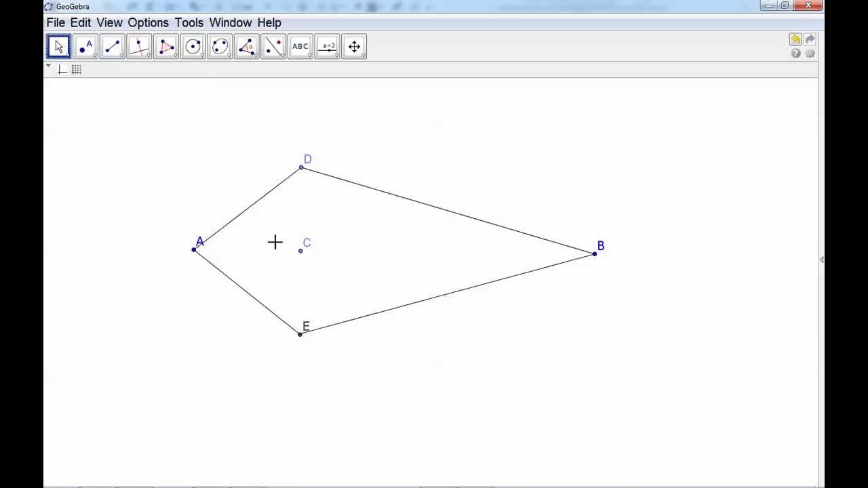Select the New Point tool
Viewport: 868px width, 488px height.
click(x=85, y=47)
